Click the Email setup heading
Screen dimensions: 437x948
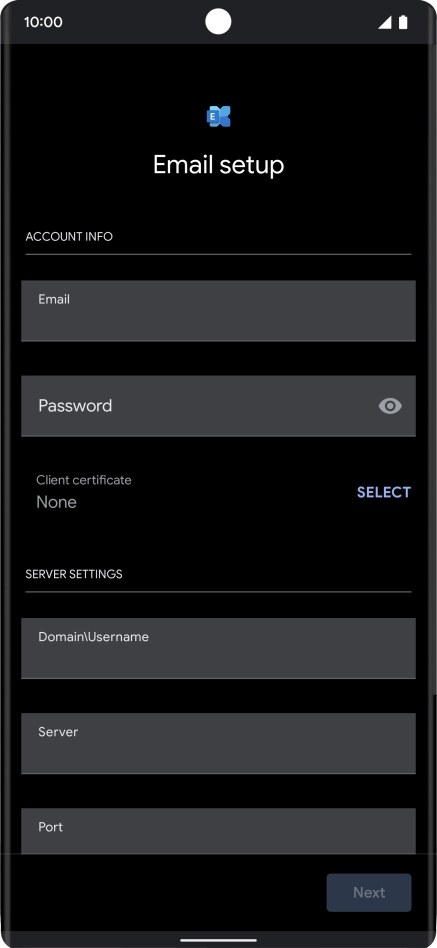[218, 164]
